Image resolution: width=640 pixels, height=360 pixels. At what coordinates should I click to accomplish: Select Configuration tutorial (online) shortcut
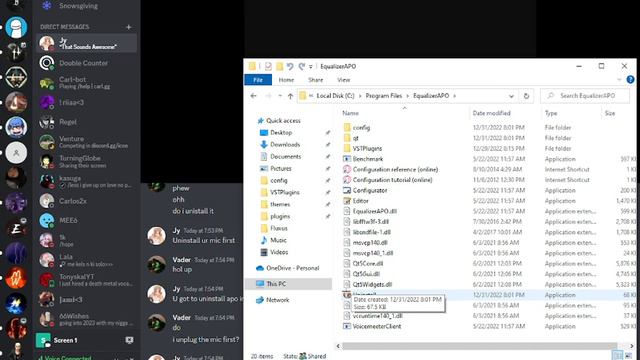(x=392, y=180)
